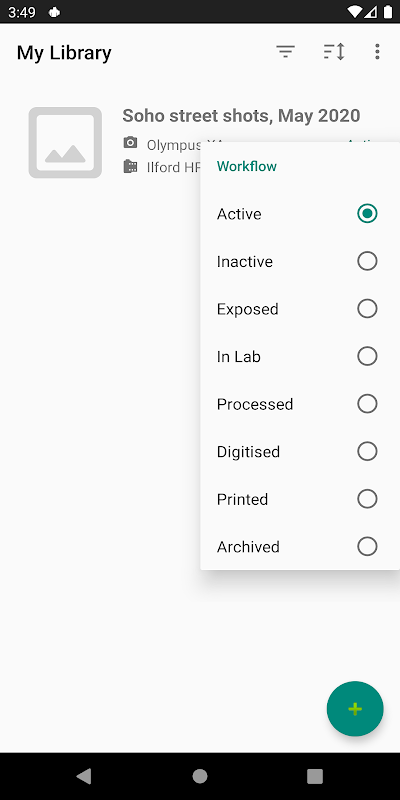Choose the Active radio option

pos(300,214)
